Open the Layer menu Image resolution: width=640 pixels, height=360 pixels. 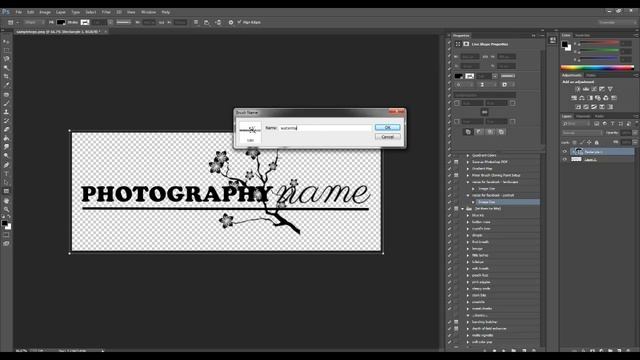pyautogui.click(x=61, y=12)
